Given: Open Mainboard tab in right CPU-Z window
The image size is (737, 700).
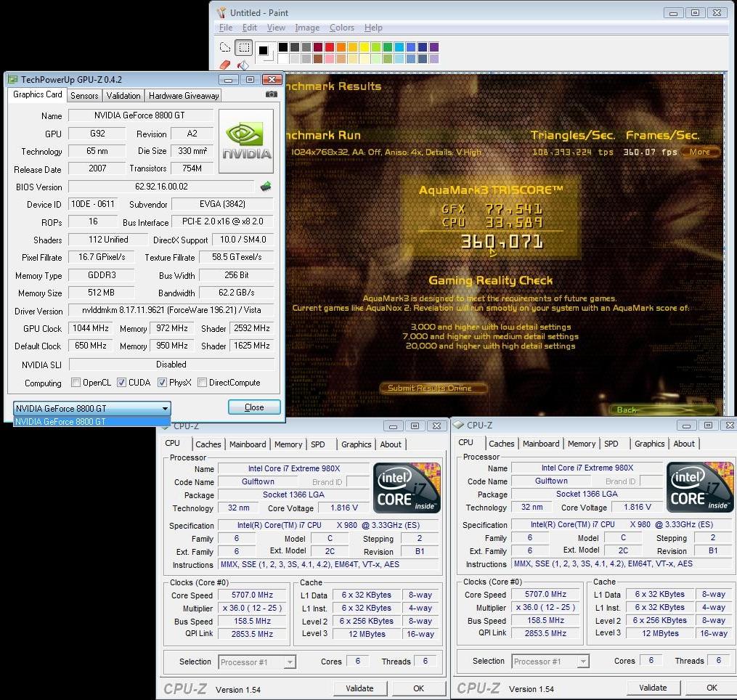Looking at the screenshot, I should pyautogui.click(x=541, y=444).
